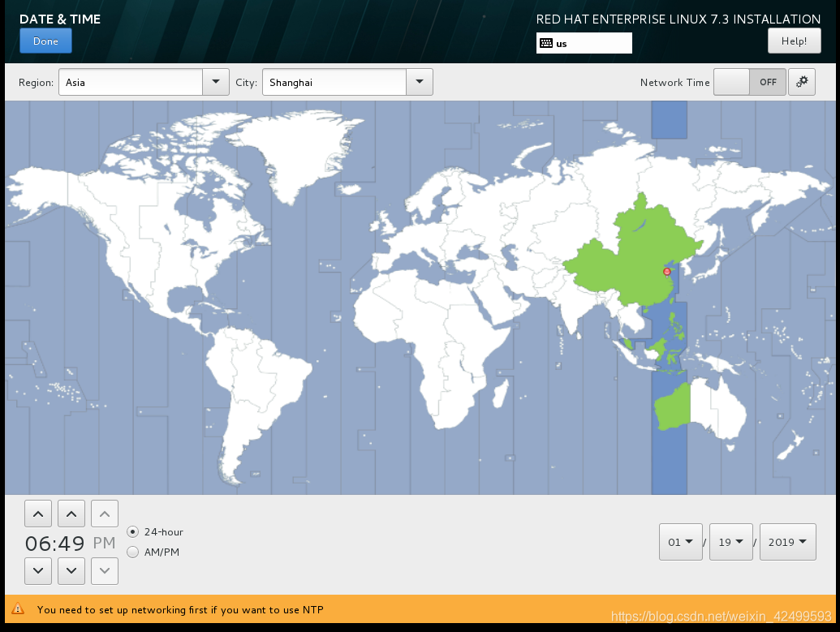Open NTP server configuration gear icon
The width and height of the screenshot is (840, 632).
[x=801, y=82]
